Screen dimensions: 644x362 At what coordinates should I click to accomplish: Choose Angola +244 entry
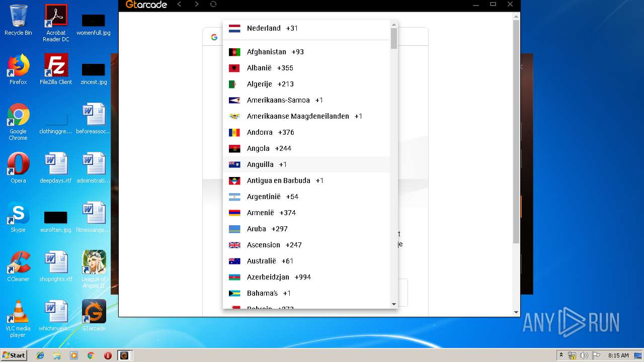click(306, 148)
